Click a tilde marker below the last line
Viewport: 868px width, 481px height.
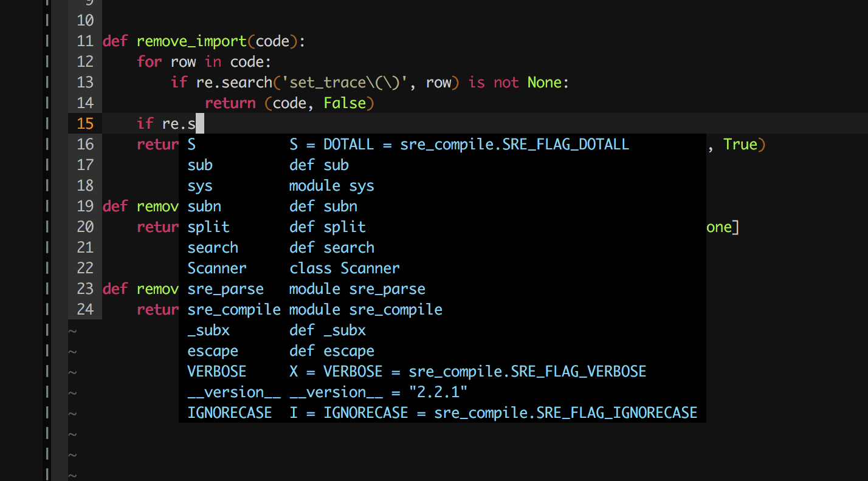72,392
